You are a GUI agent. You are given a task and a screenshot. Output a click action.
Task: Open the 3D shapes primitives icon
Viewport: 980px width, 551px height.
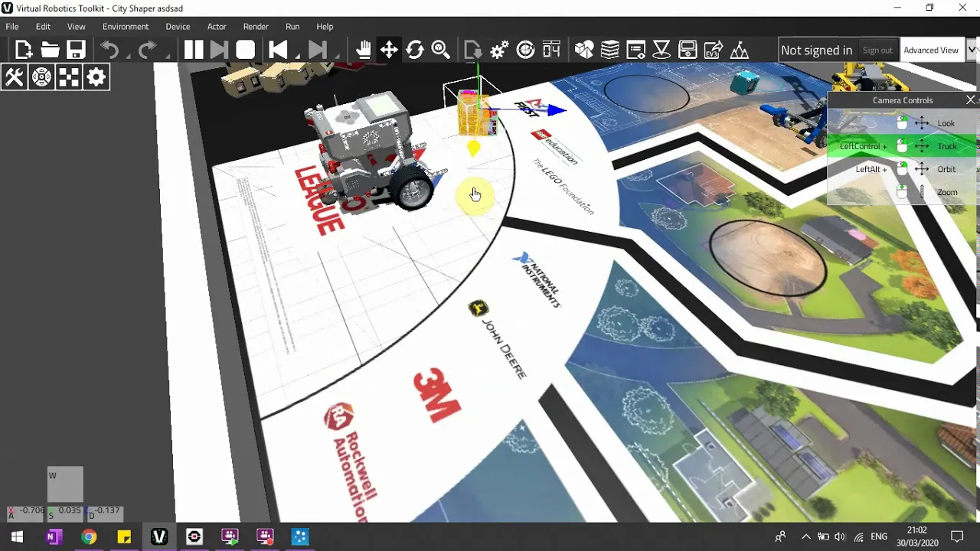pyautogui.click(x=584, y=51)
